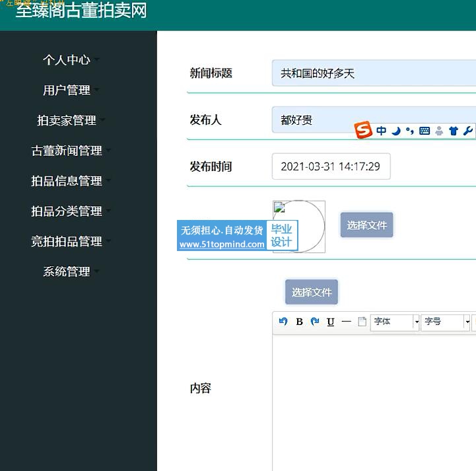476x471 pixels.
Task: Expand the 个人中心 sidebar menu
Action: click(71, 59)
